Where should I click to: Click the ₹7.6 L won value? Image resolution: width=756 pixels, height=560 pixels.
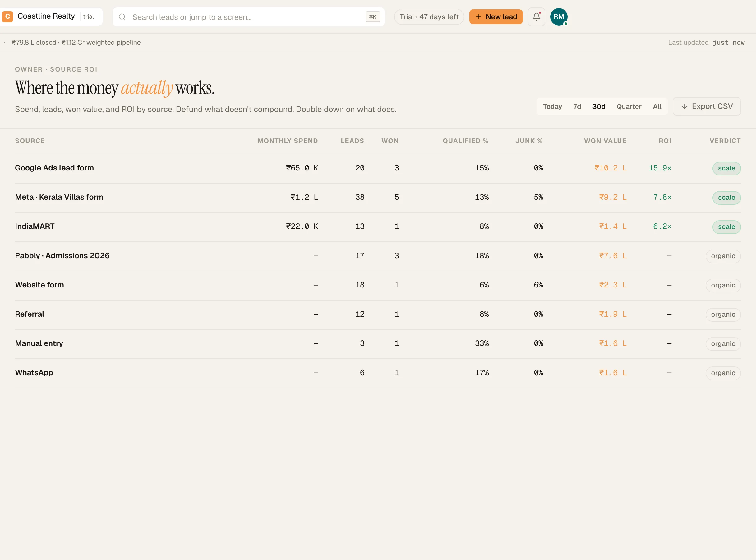(x=613, y=256)
